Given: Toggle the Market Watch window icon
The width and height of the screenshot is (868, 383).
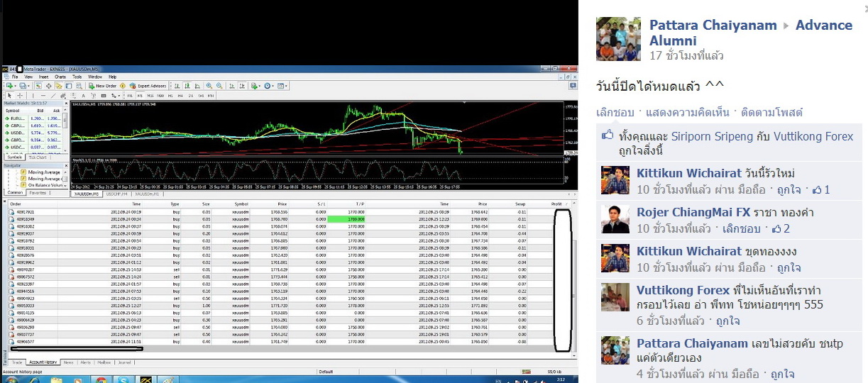Looking at the screenshot, I should coord(38,86).
